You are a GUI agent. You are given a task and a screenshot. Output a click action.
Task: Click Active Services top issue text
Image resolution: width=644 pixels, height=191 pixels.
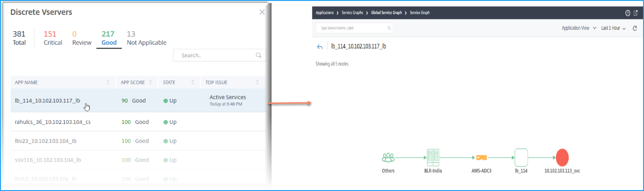[228, 97]
